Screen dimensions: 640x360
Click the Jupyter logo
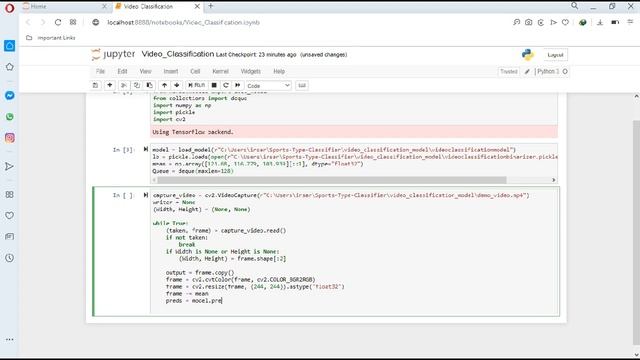113,54
